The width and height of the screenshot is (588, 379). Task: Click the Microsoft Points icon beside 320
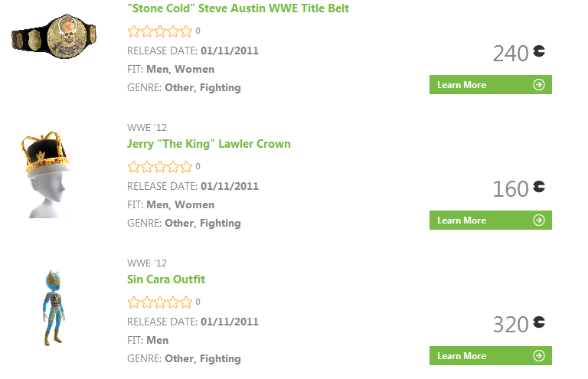(540, 322)
